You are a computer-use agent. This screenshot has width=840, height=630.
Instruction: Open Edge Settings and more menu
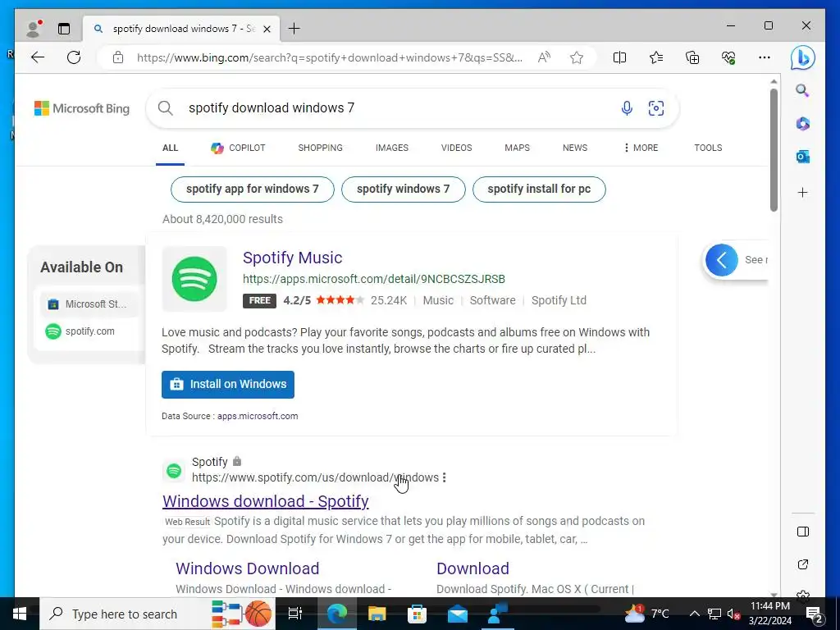click(x=765, y=57)
